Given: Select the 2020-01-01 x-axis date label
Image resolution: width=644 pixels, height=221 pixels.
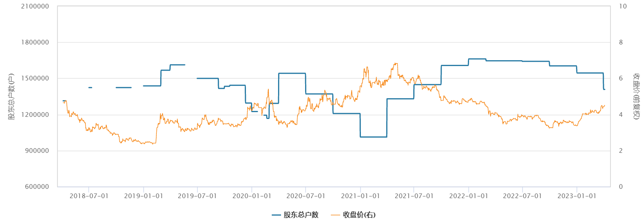Looking at the screenshot, I should (251, 196).
